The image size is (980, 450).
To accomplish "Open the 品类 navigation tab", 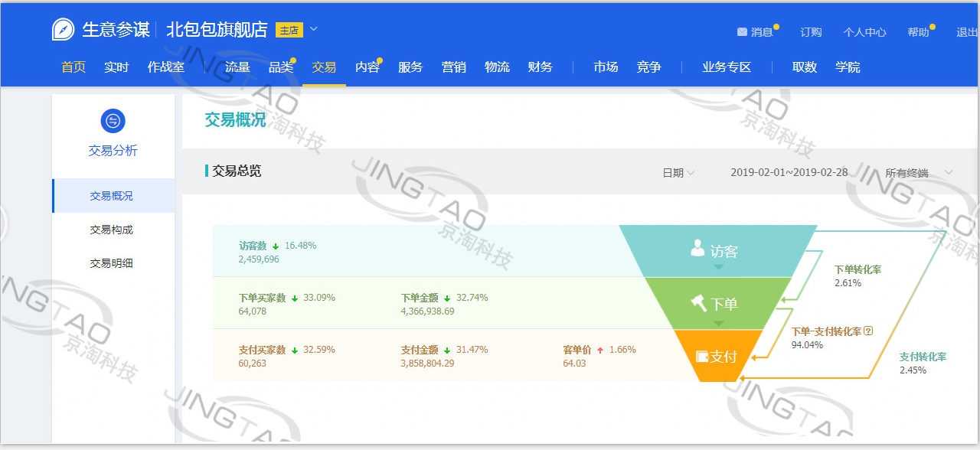I will tap(281, 67).
